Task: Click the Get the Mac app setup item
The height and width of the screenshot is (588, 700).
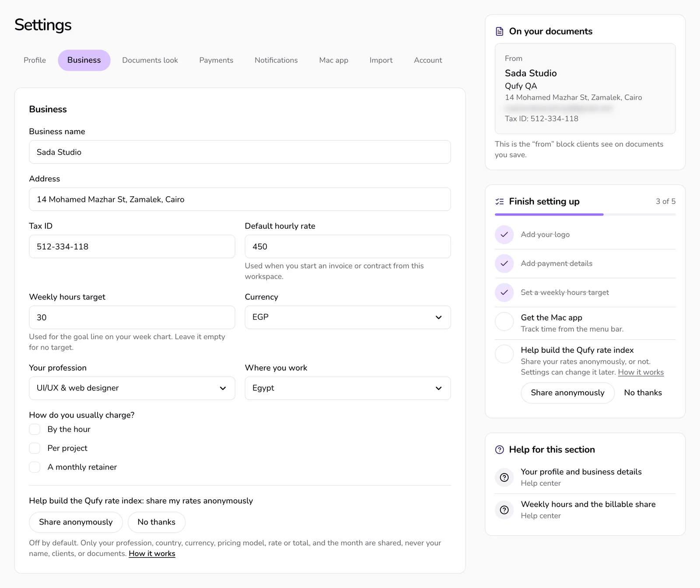Action: [585, 323]
